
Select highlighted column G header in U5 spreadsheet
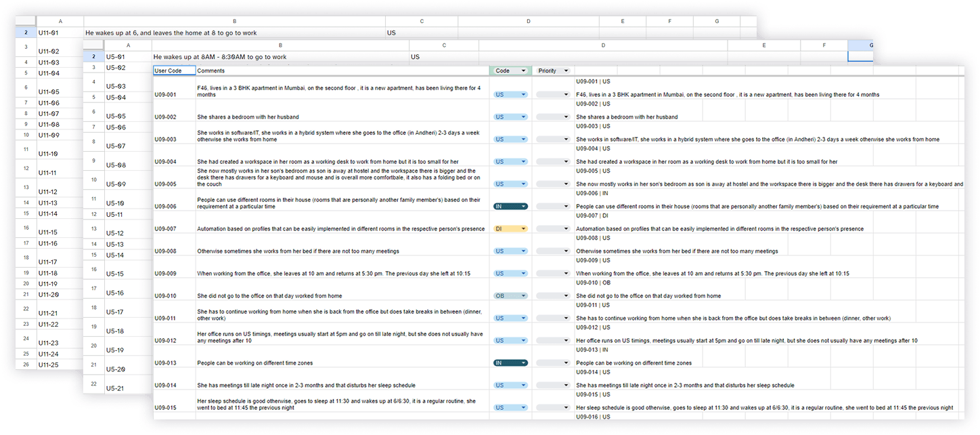click(x=861, y=45)
